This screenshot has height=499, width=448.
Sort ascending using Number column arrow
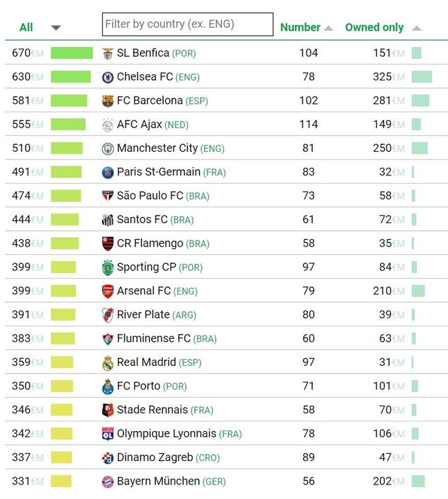tap(329, 28)
